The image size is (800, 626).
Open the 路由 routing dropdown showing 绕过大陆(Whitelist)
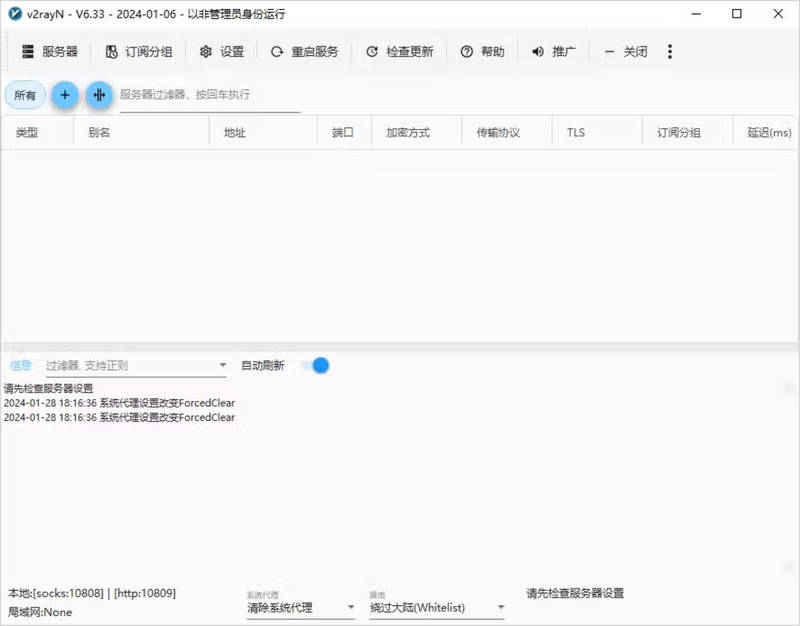click(x=436, y=607)
